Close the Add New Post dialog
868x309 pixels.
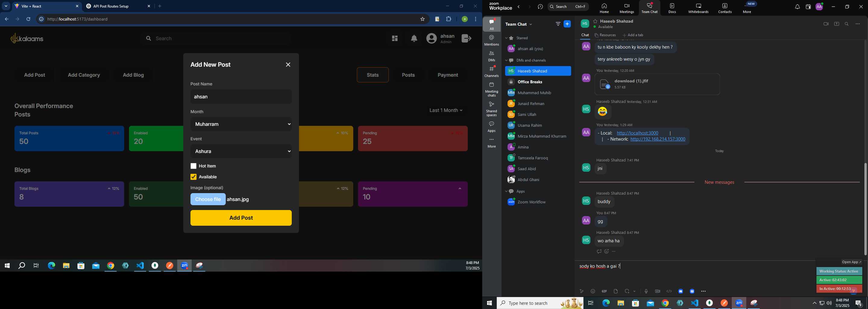[288, 65]
